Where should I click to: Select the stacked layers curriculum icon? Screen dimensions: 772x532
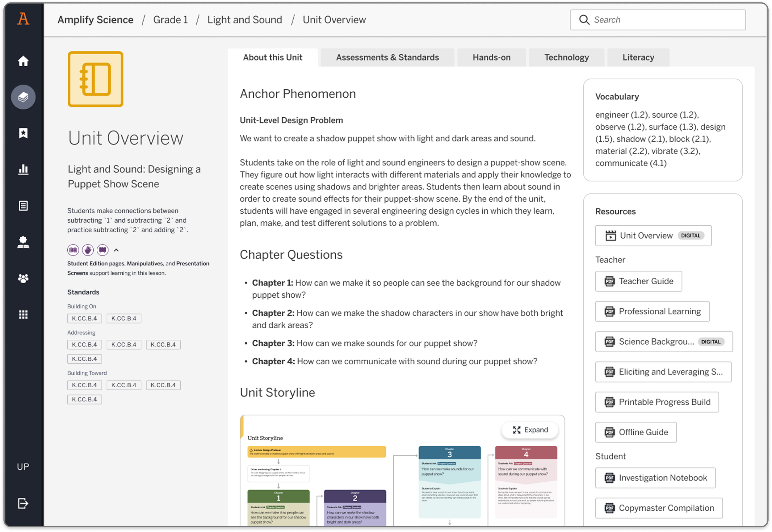click(23, 97)
